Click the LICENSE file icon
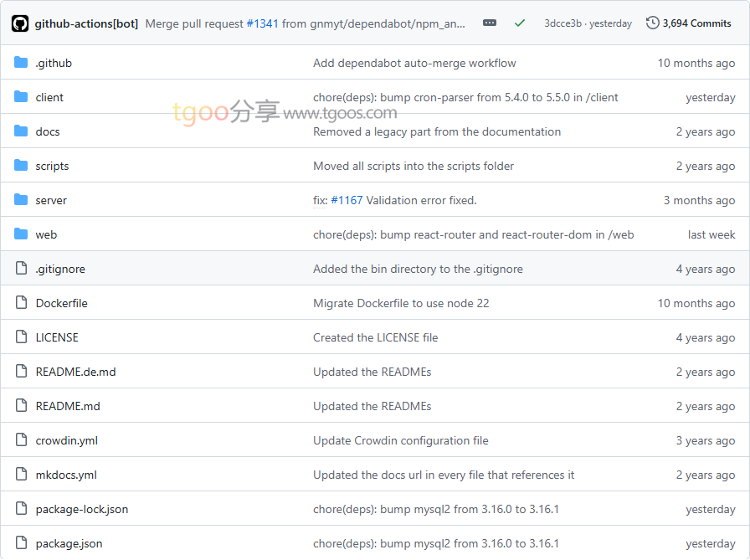Image resolution: width=750 pixels, height=560 pixels. click(x=21, y=337)
